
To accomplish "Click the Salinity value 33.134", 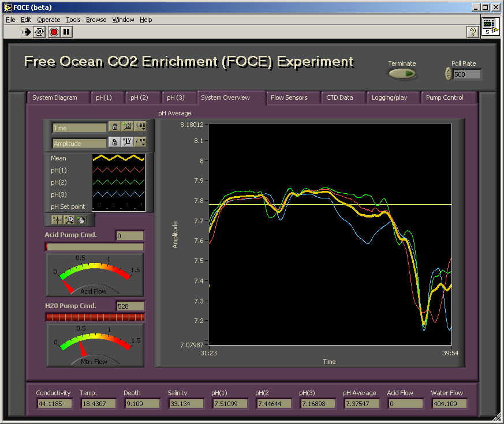I will [x=186, y=404].
